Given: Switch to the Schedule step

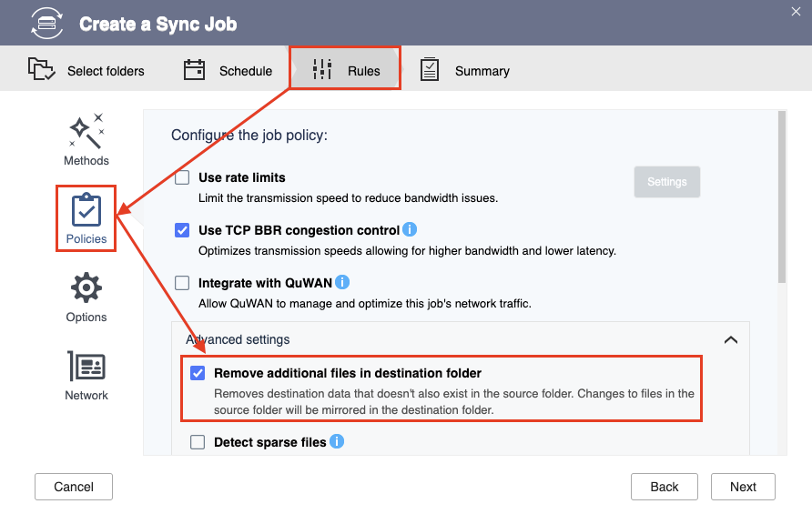Looking at the screenshot, I should (x=228, y=69).
